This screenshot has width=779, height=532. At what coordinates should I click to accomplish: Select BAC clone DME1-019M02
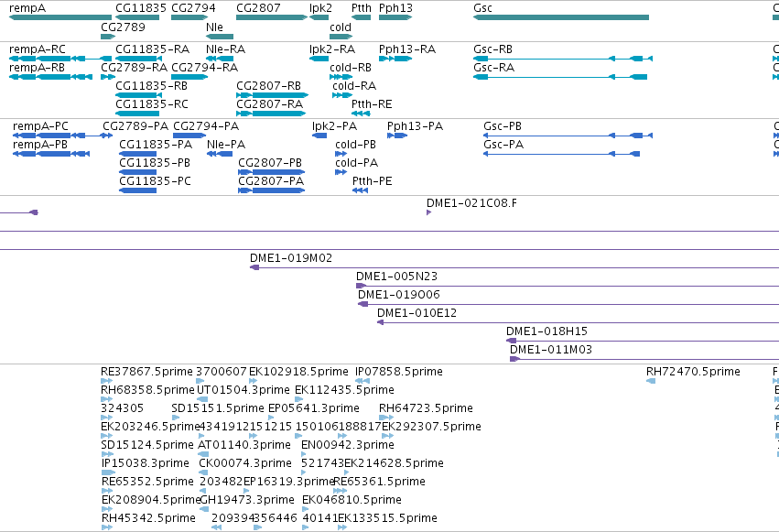click(x=514, y=267)
